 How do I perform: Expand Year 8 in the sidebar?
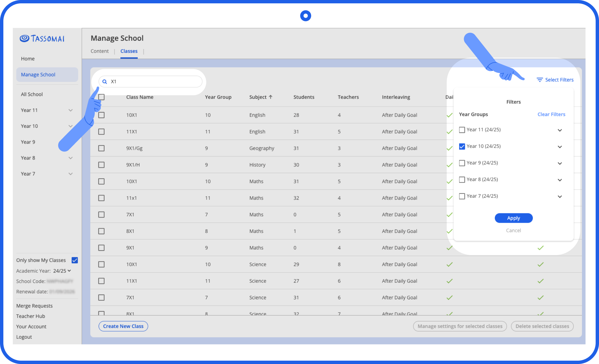pyautogui.click(x=71, y=158)
